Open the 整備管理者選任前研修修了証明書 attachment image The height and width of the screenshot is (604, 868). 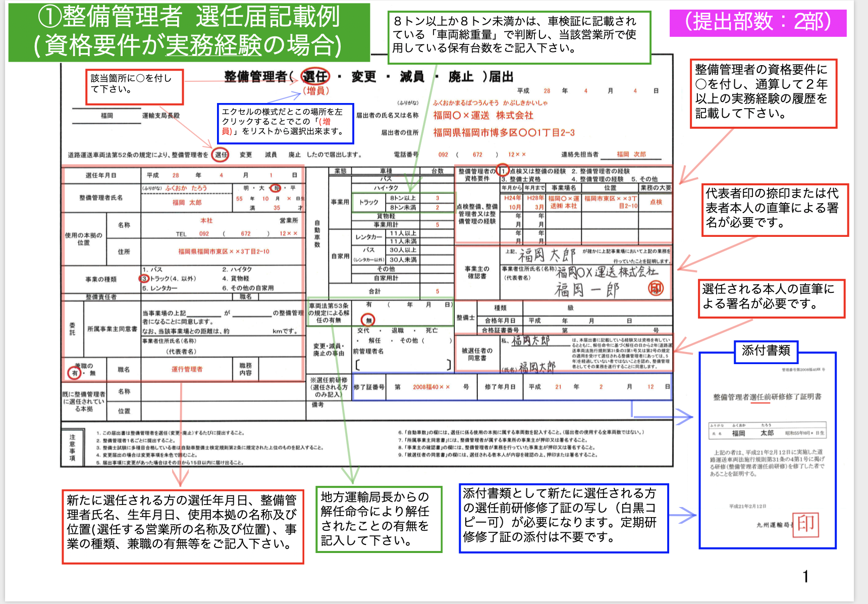(x=767, y=450)
